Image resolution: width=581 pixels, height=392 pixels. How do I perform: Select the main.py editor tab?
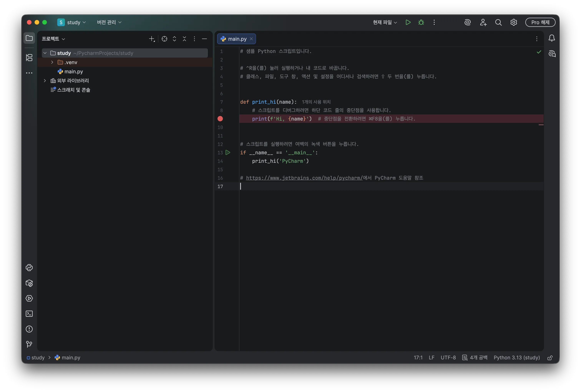[x=237, y=39]
